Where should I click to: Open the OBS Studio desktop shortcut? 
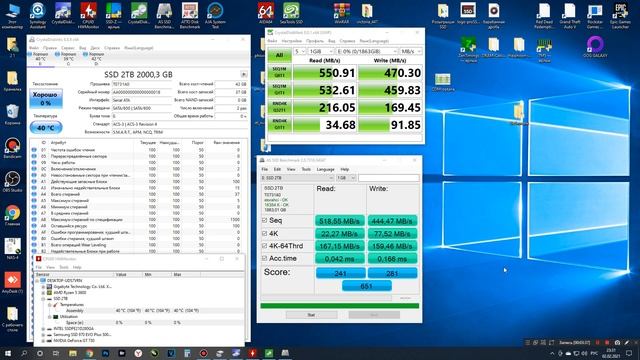pos(12,181)
